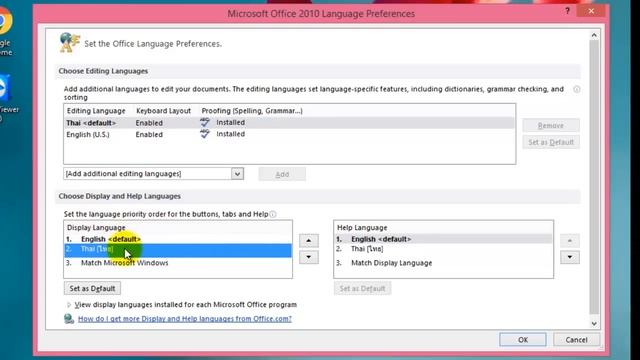Click the Remove button

551,125
